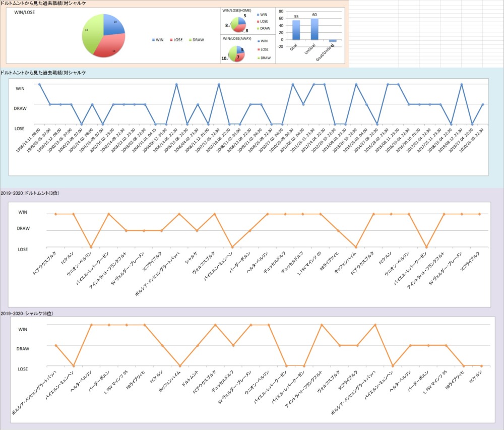Click the ドルトムント axis label in the シャルケ chart
The width and height of the screenshot is (504, 430).
(x=190, y=379)
